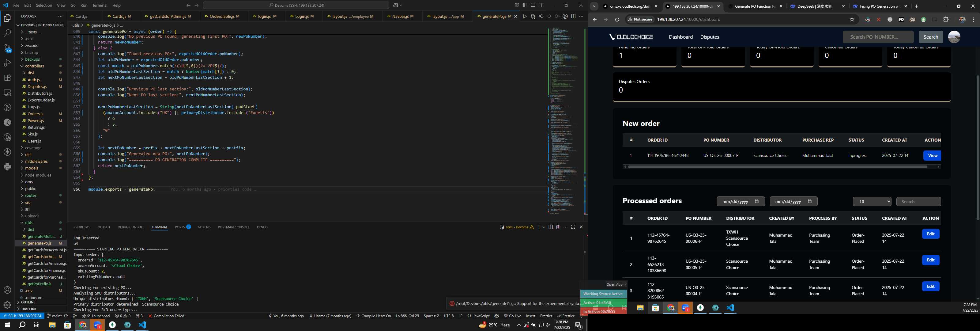Open the Terminal menu in menu bar
The image size is (980, 331).
(x=100, y=5)
